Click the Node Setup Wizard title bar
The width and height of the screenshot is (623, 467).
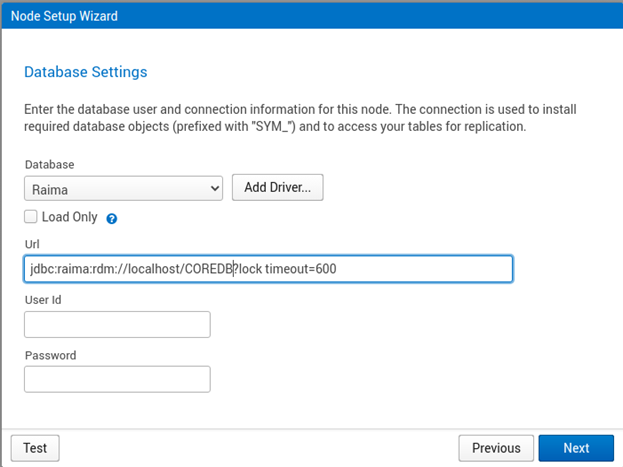coord(312,16)
